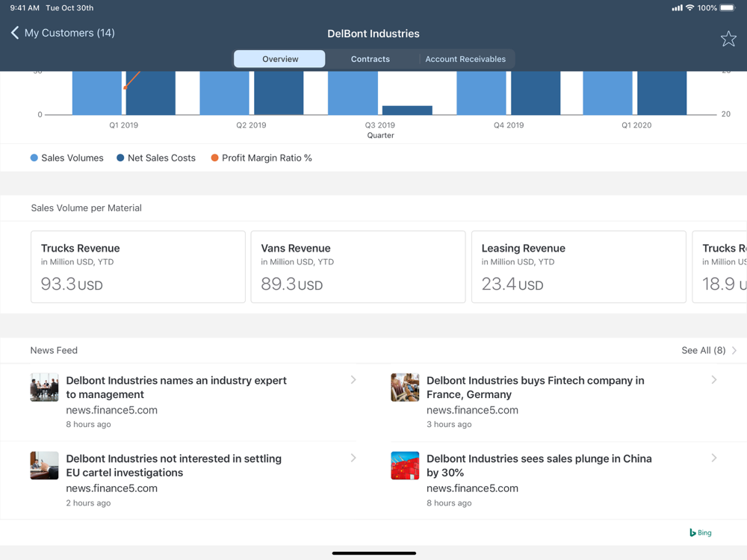The width and height of the screenshot is (747, 560).
Task: Open chevron for China sales plunge article
Action: click(713, 458)
